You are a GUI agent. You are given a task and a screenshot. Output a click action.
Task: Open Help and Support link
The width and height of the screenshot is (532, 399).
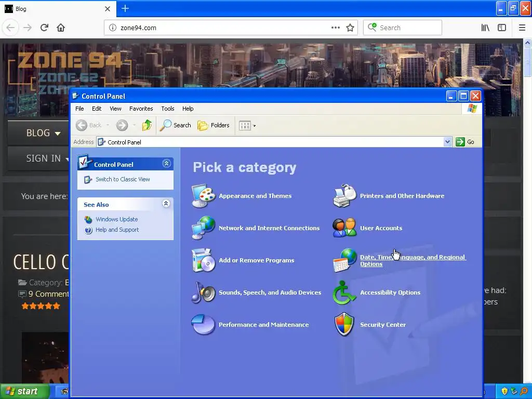[x=117, y=230]
